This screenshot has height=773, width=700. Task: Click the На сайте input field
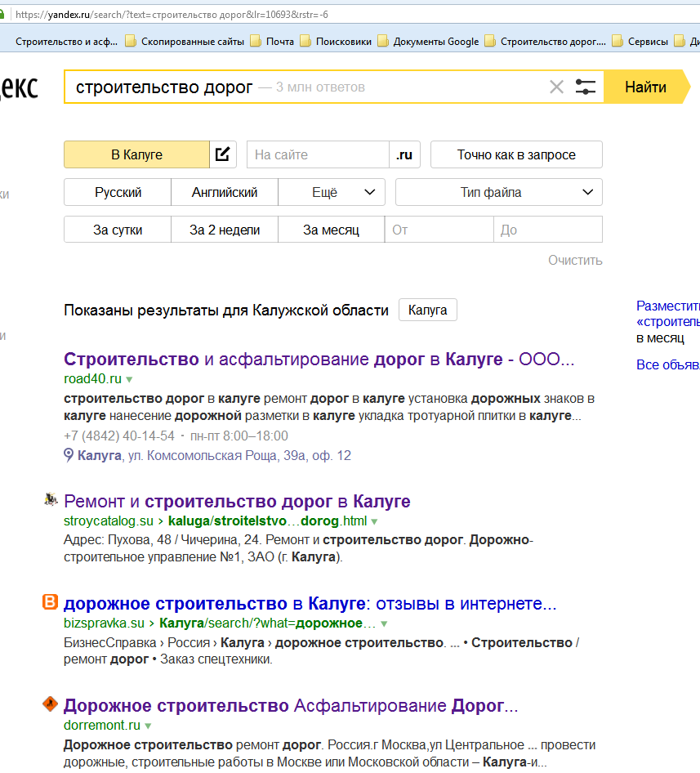click(x=318, y=154)
